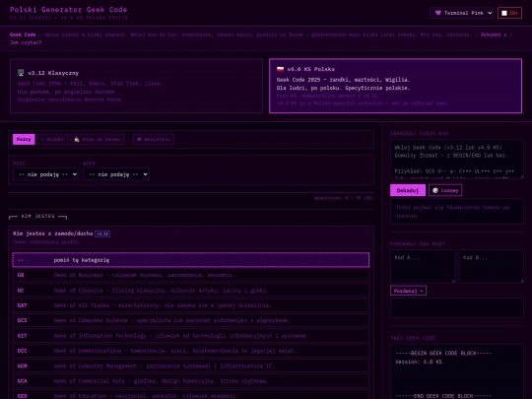Screen dimensions: 532x399
Task: Open the Dekoder link in the intro bar
Action: coord(494,34)
